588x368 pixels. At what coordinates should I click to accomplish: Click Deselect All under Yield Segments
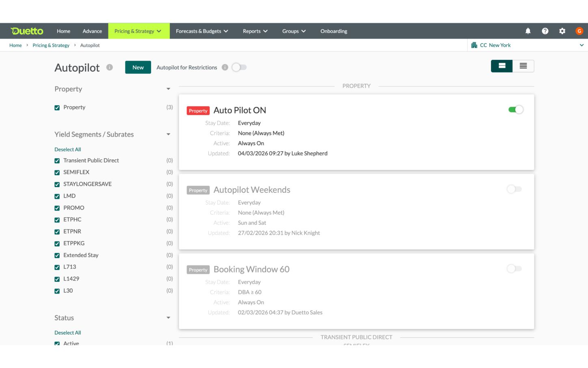point(68,149)
